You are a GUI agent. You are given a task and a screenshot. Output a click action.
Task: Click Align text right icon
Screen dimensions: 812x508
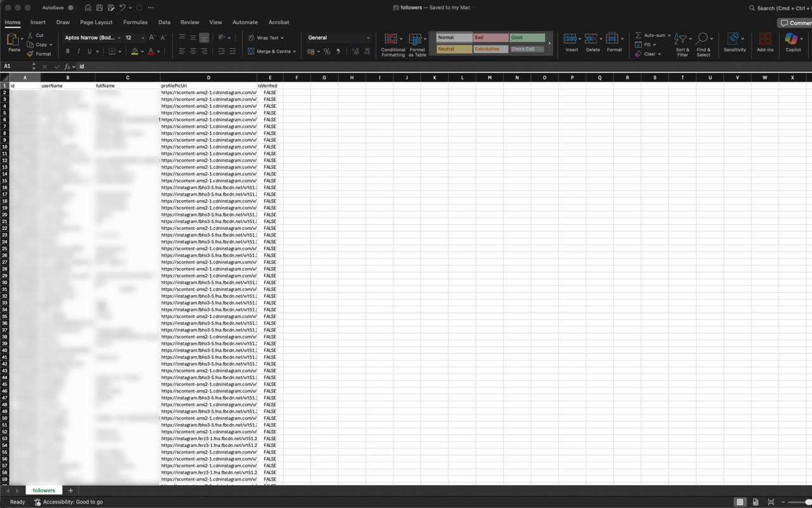pos(204,51)
